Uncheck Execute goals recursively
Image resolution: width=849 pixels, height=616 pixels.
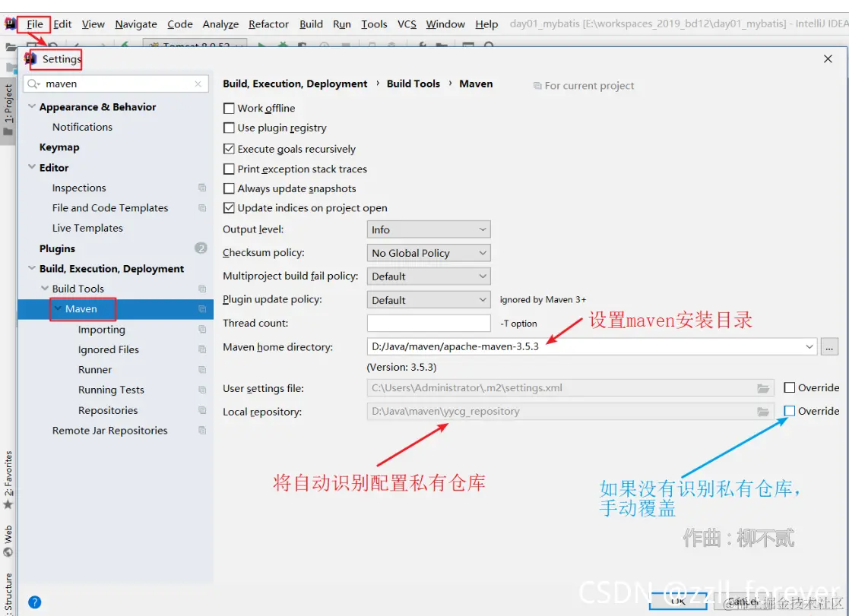click(229, 149)
